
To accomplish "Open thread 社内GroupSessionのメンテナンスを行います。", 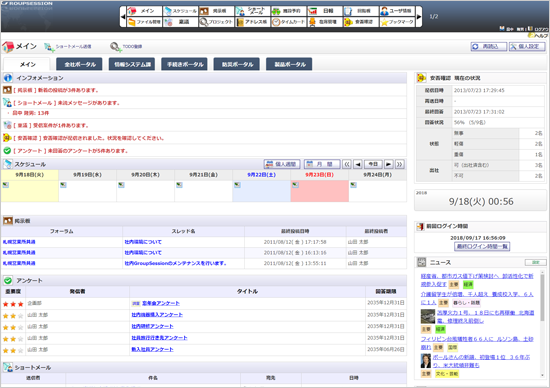I will click(x=176, y=263).
